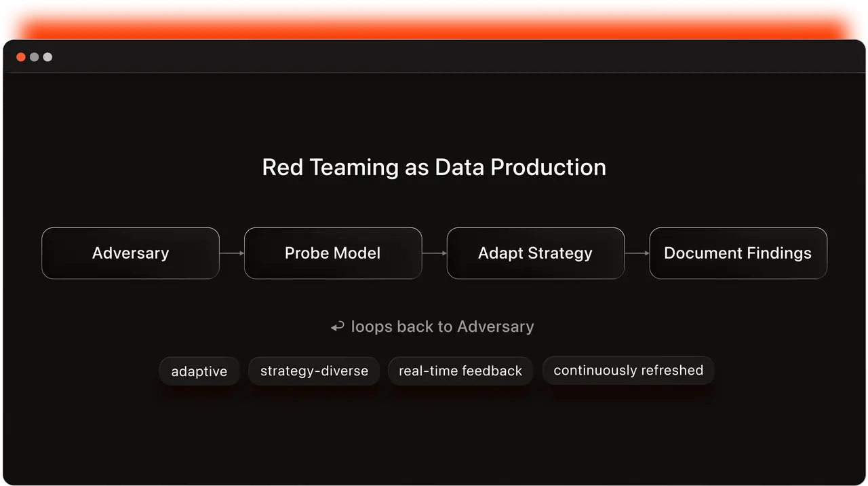Open the Document Findings step
The width and height of the screenshot is (868, 486).
coord(738,253)
